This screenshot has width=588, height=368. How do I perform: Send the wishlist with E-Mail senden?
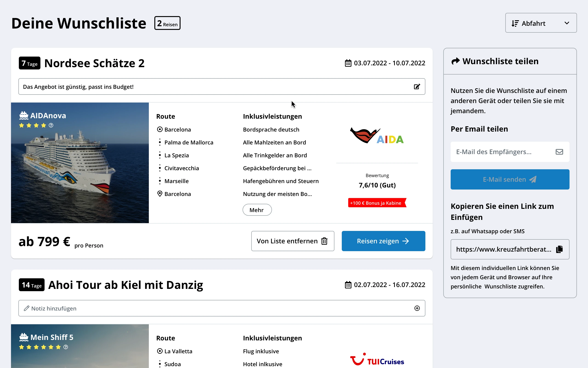click(x=510, y=179)
